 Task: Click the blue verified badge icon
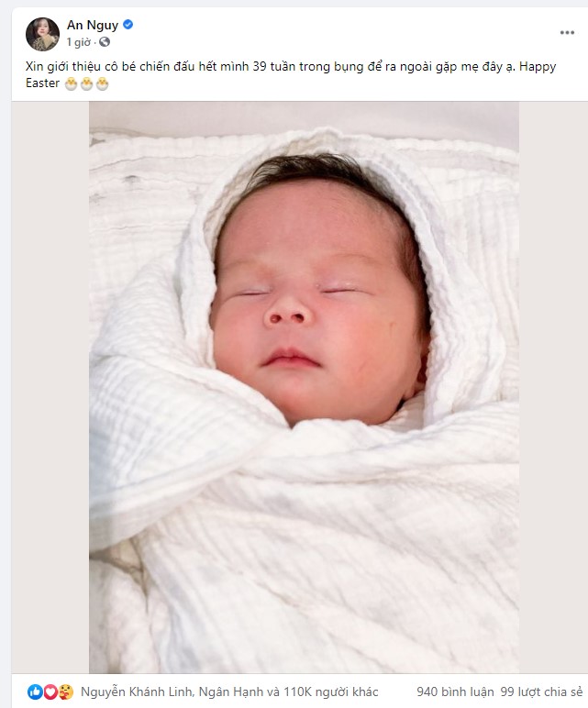[x=128, y=25]
